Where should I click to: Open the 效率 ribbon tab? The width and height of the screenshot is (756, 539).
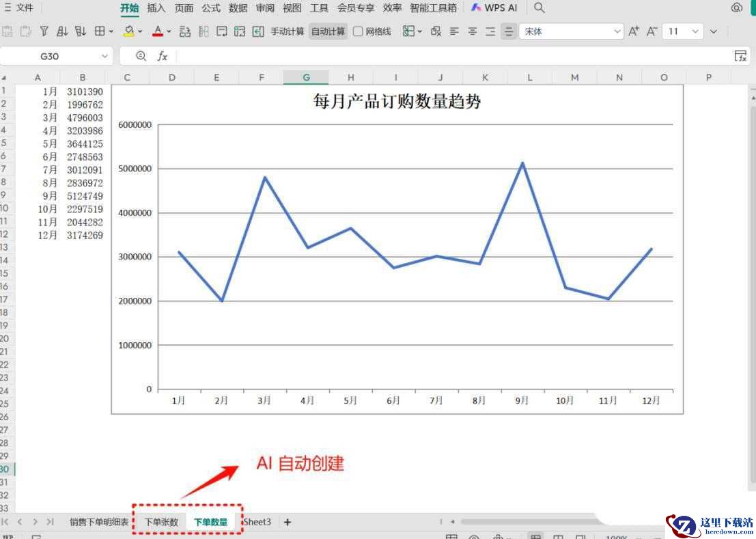coord(393,8)
